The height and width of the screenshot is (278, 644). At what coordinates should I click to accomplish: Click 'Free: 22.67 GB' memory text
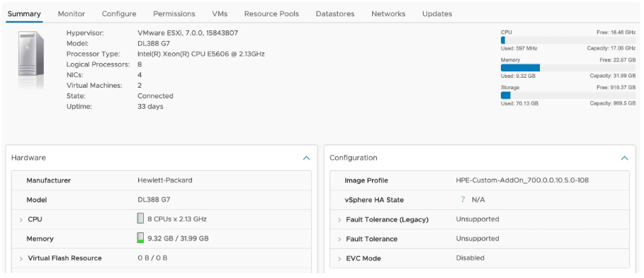click(x=618, y=60)
